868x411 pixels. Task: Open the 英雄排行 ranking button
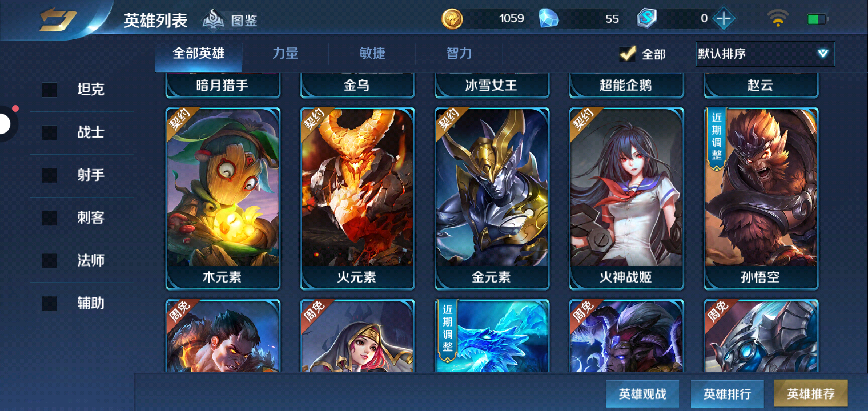point(727,393)
